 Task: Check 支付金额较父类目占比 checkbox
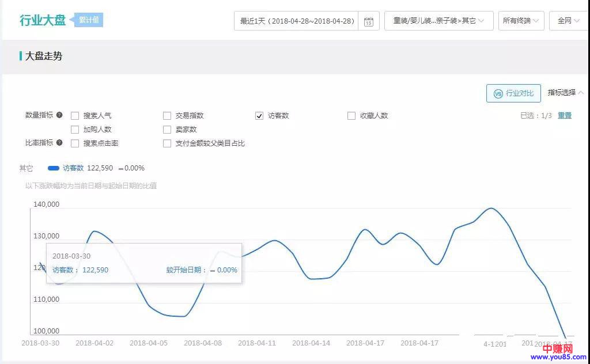coord(167,143)
